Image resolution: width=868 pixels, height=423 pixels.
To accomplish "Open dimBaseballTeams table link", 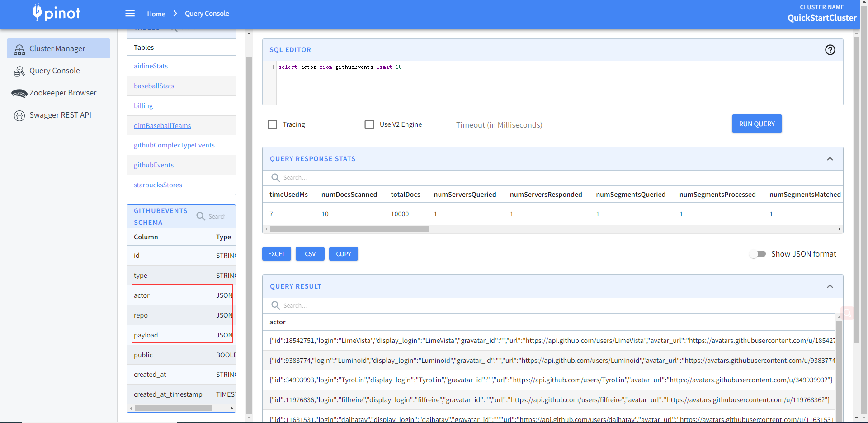I will [x=162, y=126].
